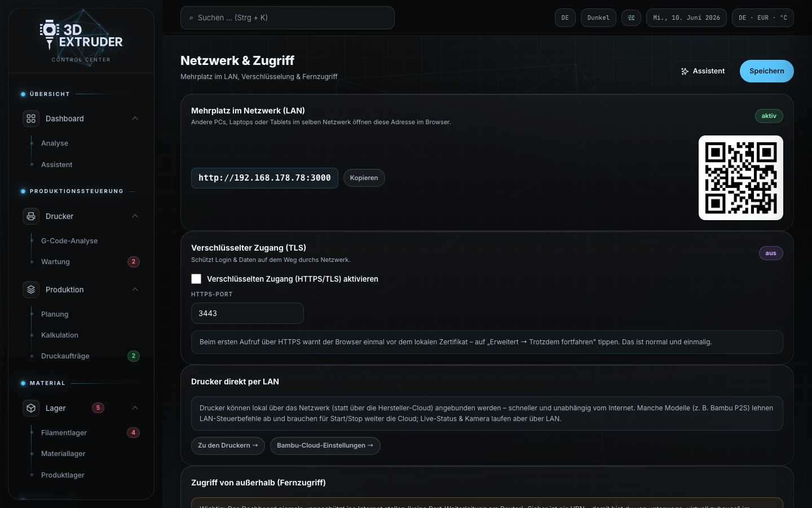
Task: Click the magnifier icon in the search box
Action: 191,18
